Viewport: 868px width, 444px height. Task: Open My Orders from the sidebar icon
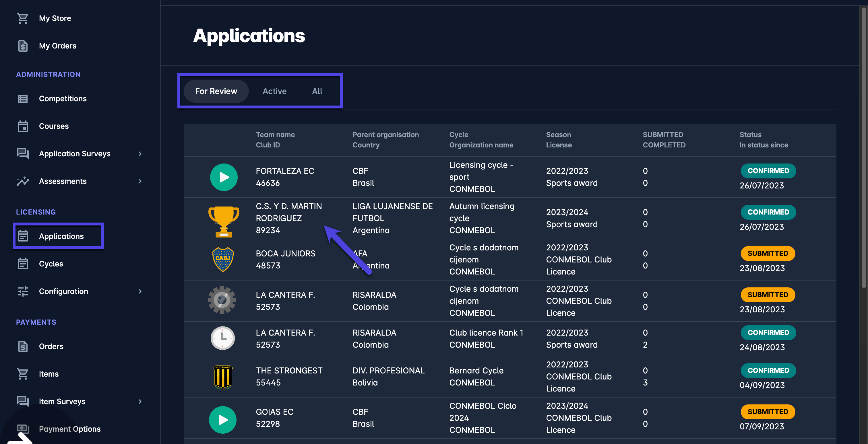(23, 46)
